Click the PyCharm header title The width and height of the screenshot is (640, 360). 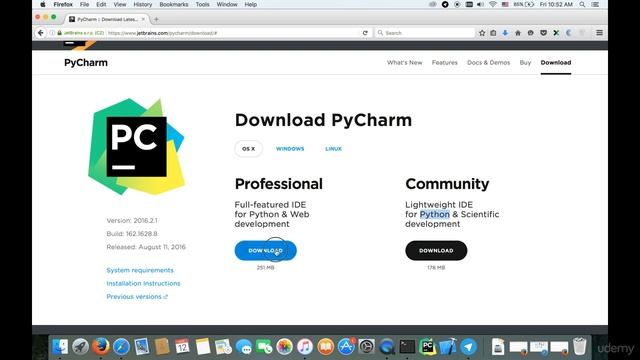coord(86,62)
